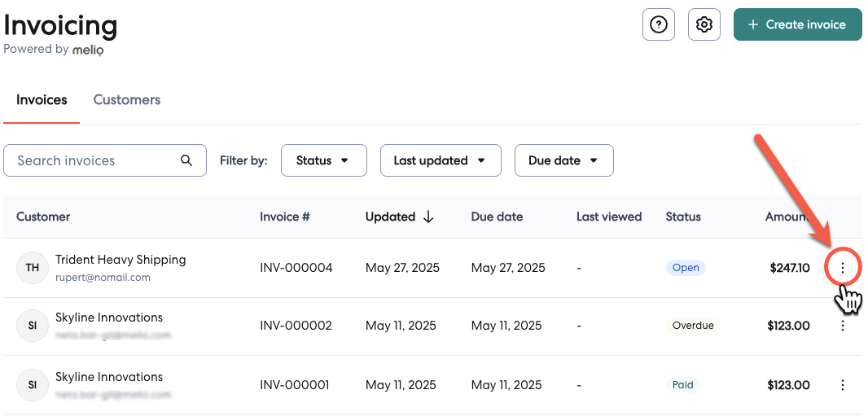Expand the Last updated filter dropdown

[x=441, y=160]
